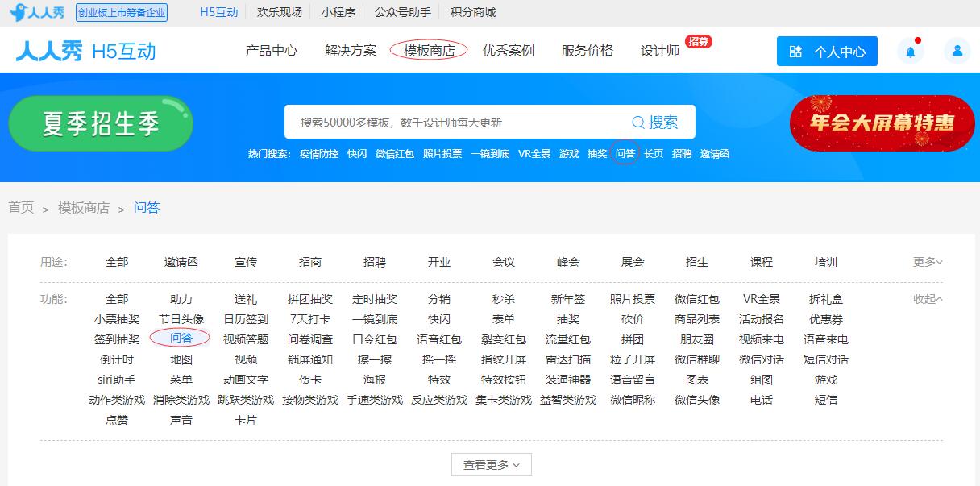Click hot search VR全景
Viewport: 980px width, 486px height.
(x=534, y=153)
